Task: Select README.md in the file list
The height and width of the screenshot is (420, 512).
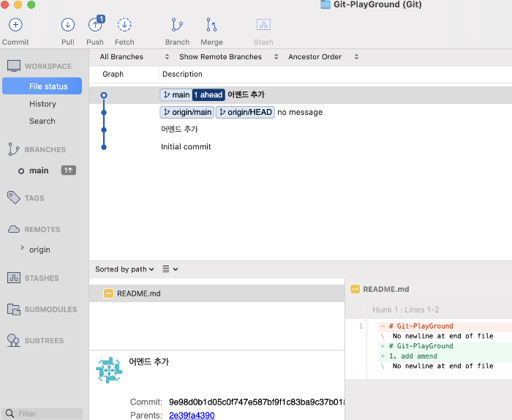Action: pyautogui.click(x=217, y=293)
